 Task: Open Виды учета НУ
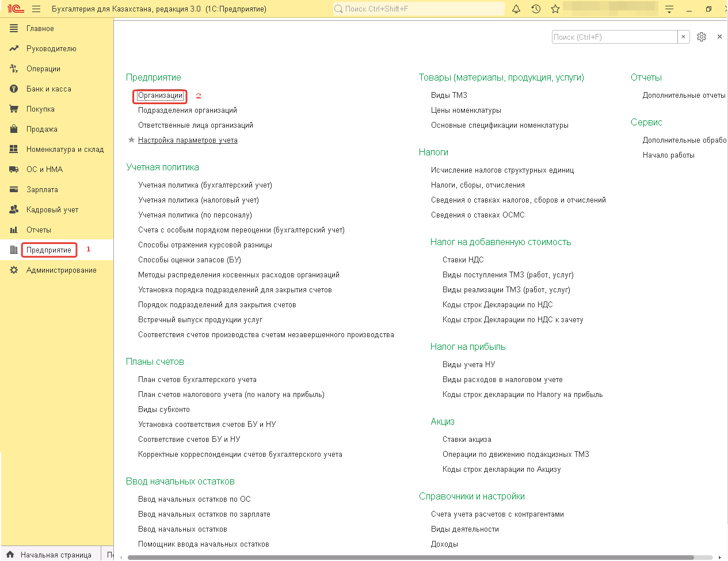click(469, 365)
